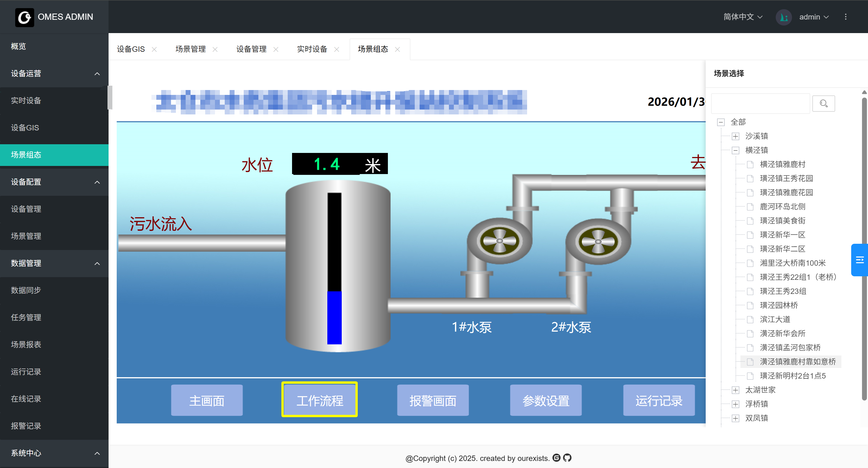868x468 pixels.
Task: Expand the 沙溪镇 tree node
Action: pos(736,136)
